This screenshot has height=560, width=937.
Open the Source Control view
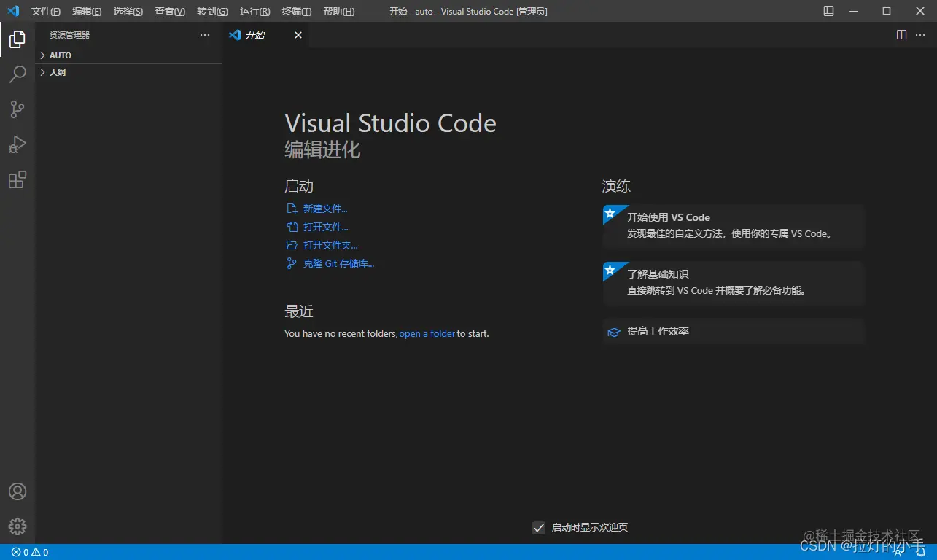pyautogui.click(x=18, y=109)
